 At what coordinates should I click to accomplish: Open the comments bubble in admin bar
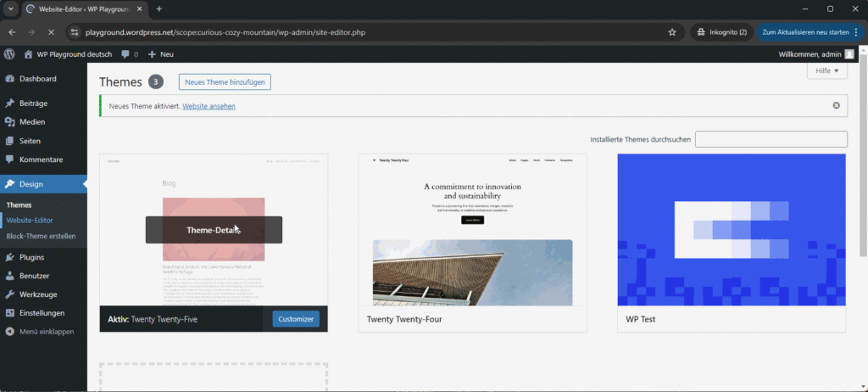click(130, 53)
